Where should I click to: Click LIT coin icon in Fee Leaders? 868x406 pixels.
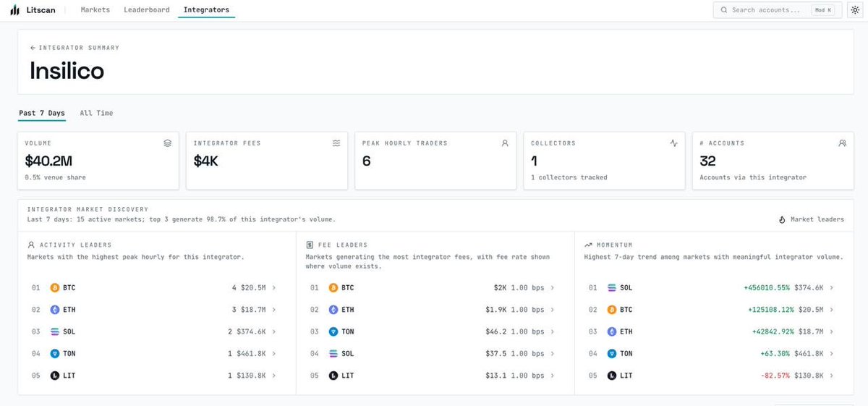pyautogui.click(x=333, y=376)
